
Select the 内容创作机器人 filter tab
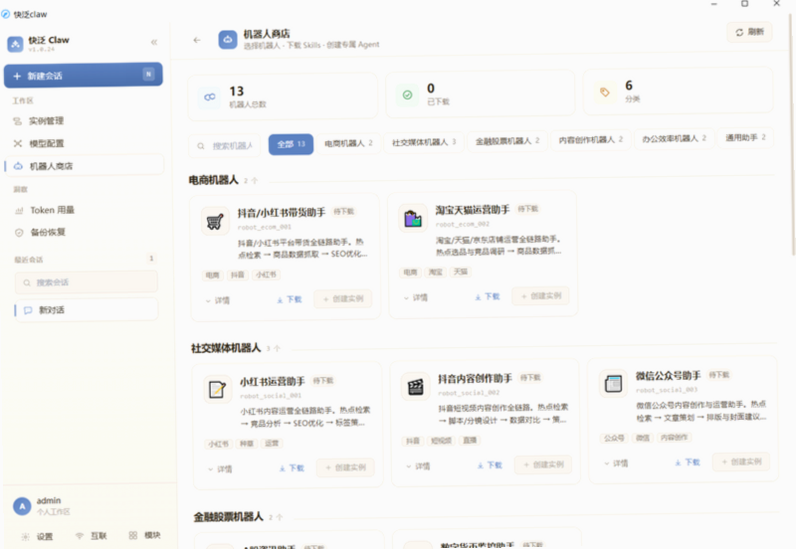[590, 140]
